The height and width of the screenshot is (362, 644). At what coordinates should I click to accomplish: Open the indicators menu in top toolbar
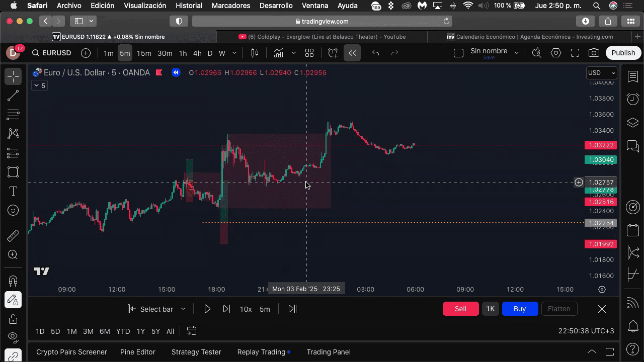tap(278, 53)
